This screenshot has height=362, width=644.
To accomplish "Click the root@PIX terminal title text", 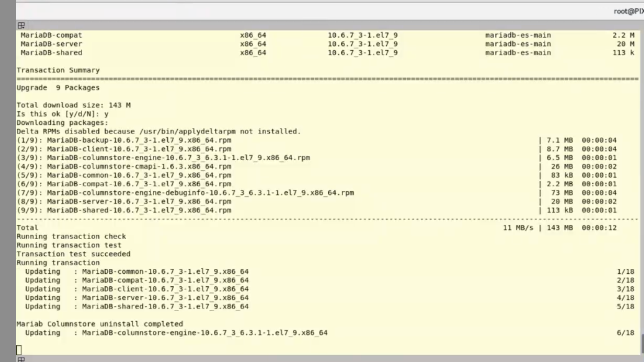I will pyautogui.click(x=628, y=11).
